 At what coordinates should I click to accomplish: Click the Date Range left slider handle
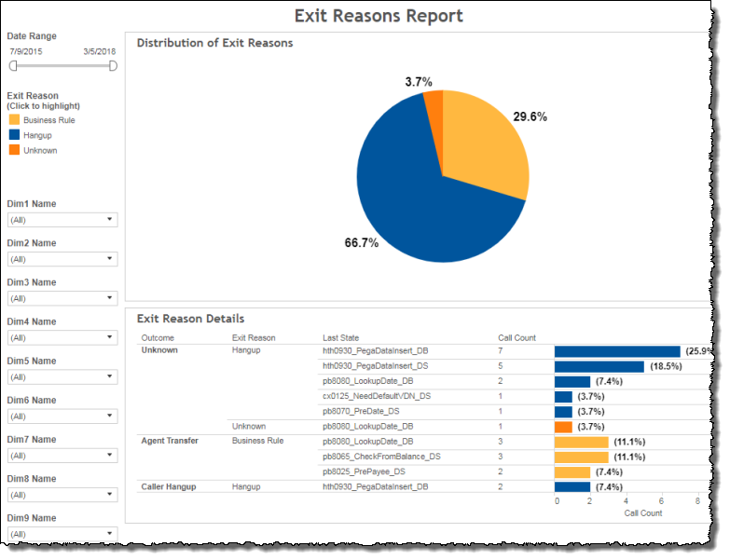13,66
